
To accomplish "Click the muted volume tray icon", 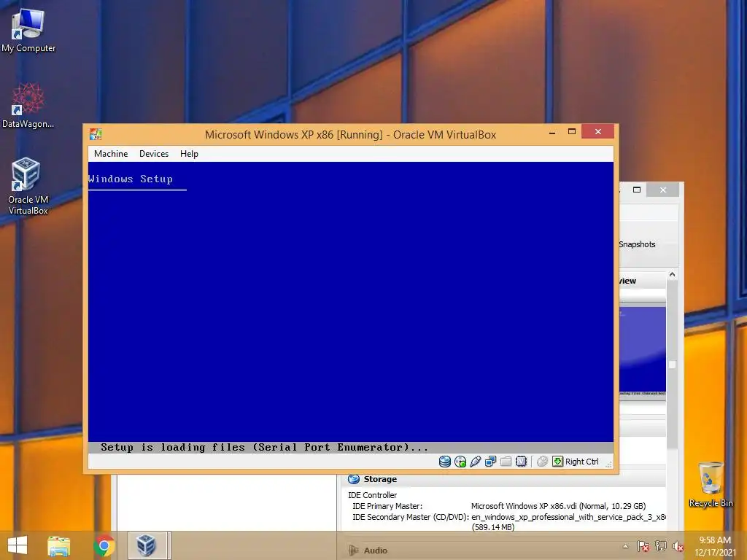I will pos(678,546).
